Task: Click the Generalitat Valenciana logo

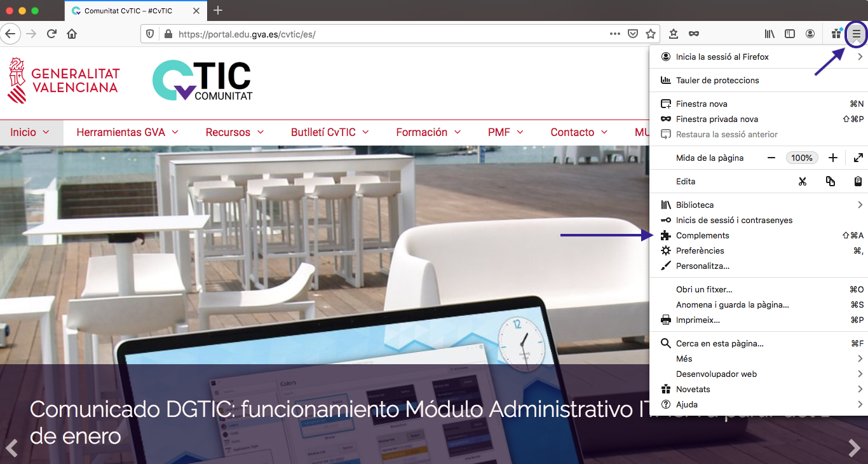Action: click(x=64, y=81)
